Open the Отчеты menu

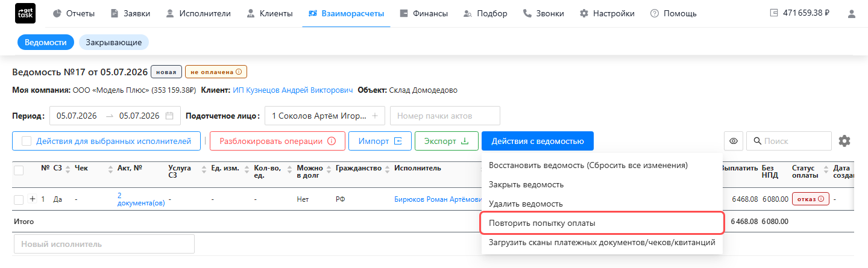74,13
